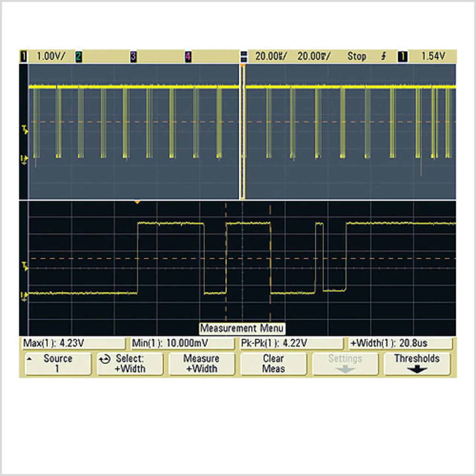Click the +Width(1) 20.8us measurement readout
Screen dimensions: 476x476
pyautogui.click(x=400, y=343)
